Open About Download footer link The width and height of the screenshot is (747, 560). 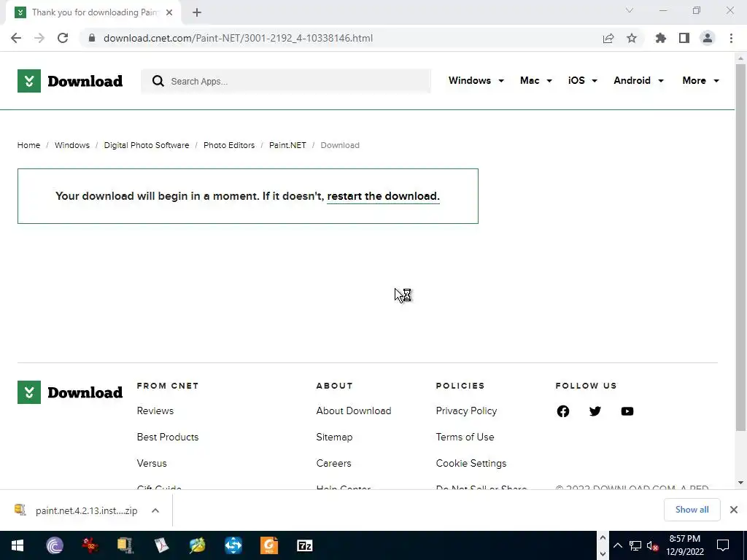click(x=354, y=411)
